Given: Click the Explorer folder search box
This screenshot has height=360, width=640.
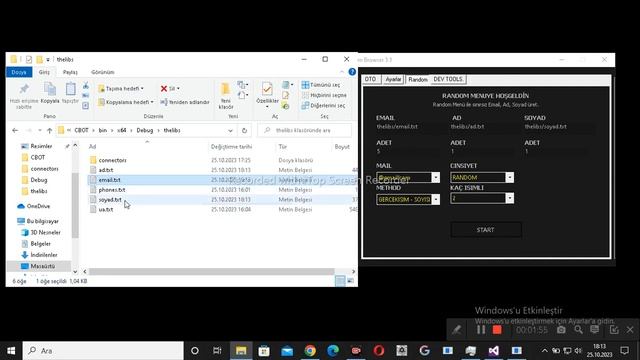Looking at the screenshot, I should 304,131.
